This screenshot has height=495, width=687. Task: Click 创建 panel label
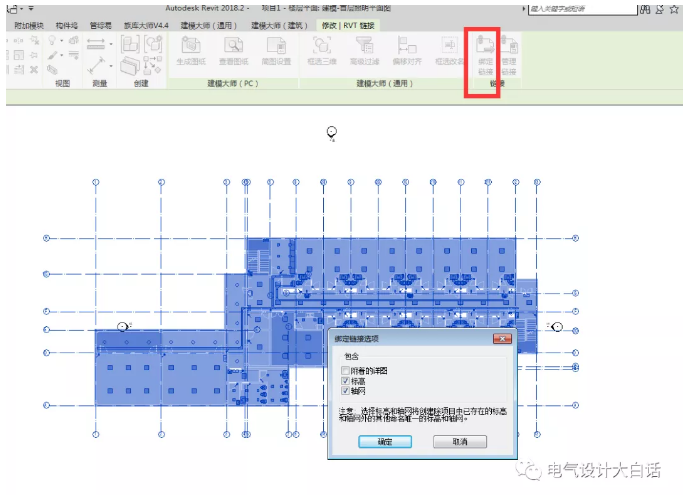point(141,83)
